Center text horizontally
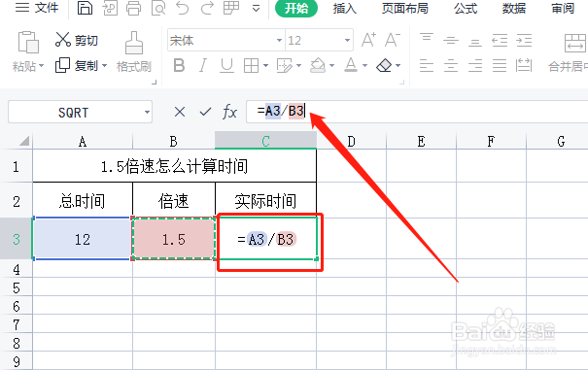This screenshot has height=370, width=588. [451, 66]
